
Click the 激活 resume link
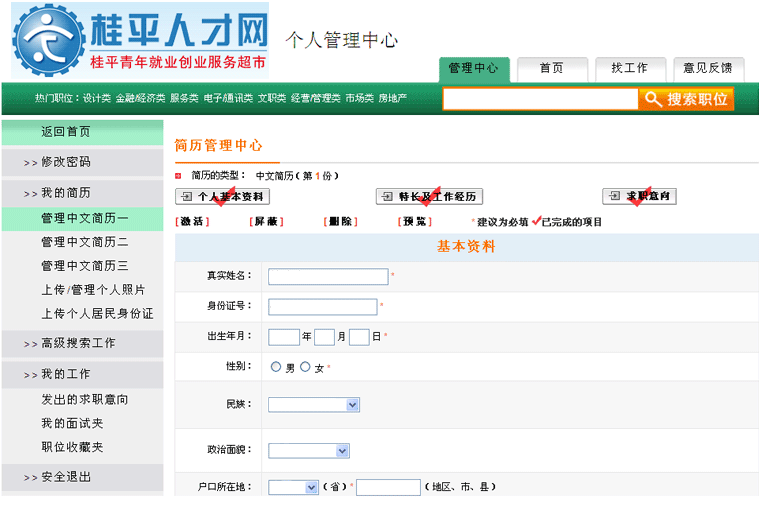192,222
